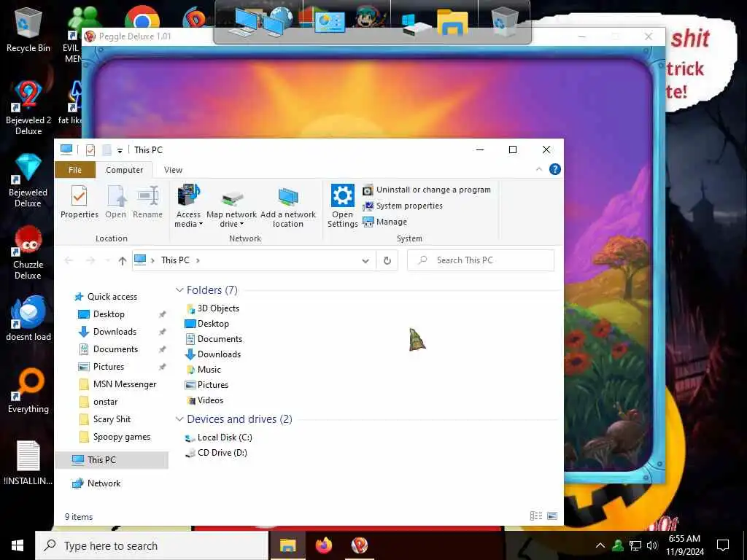Switch to the View ribbon tab
This screenshot has width=747, height=560.
click(x=173, y=170)
